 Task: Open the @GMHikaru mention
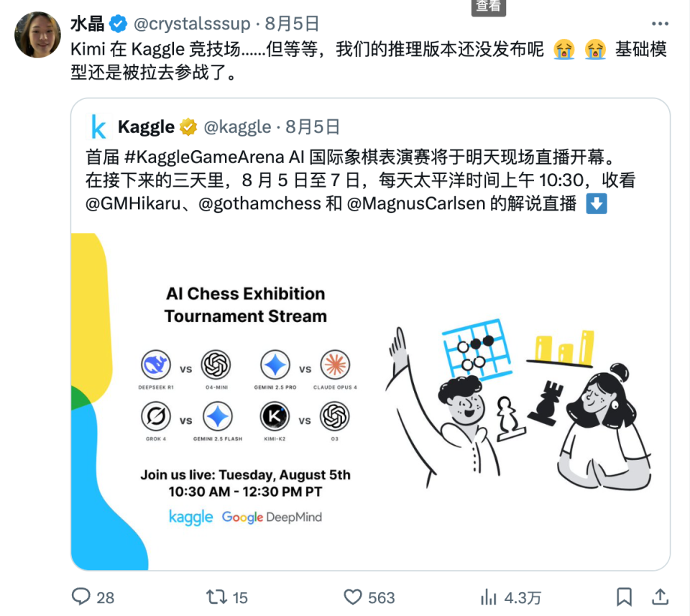coord(133,203)
